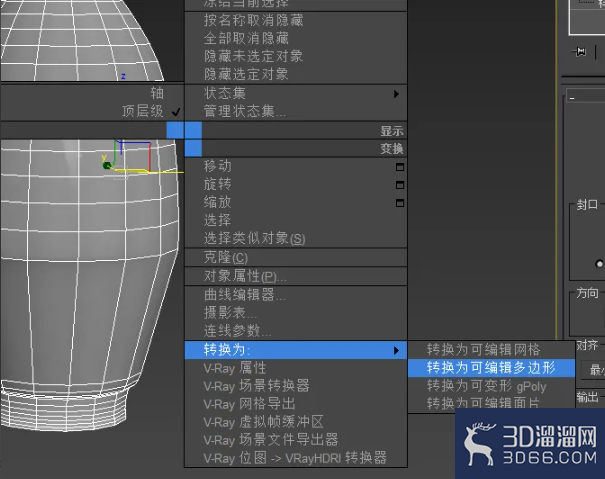Open V-Ray 属性 entry

coord(235,368)
